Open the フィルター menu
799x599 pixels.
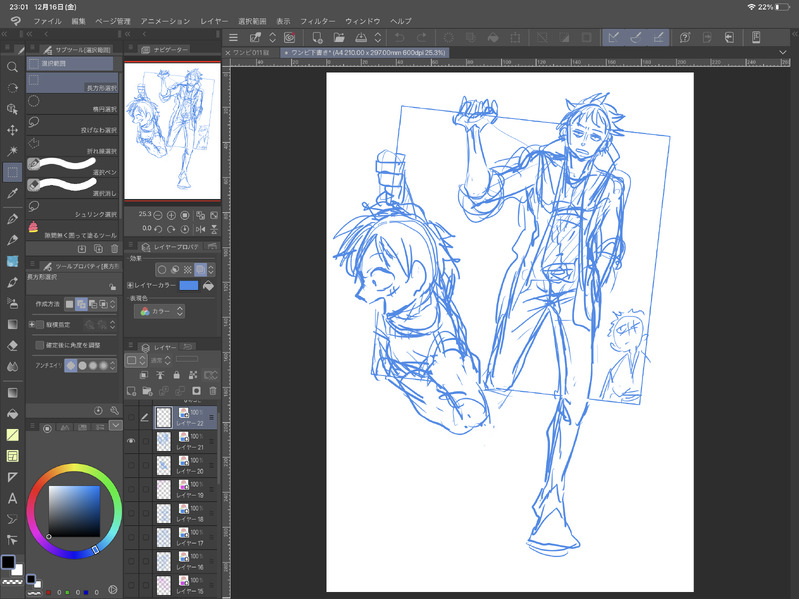point(317,20)
